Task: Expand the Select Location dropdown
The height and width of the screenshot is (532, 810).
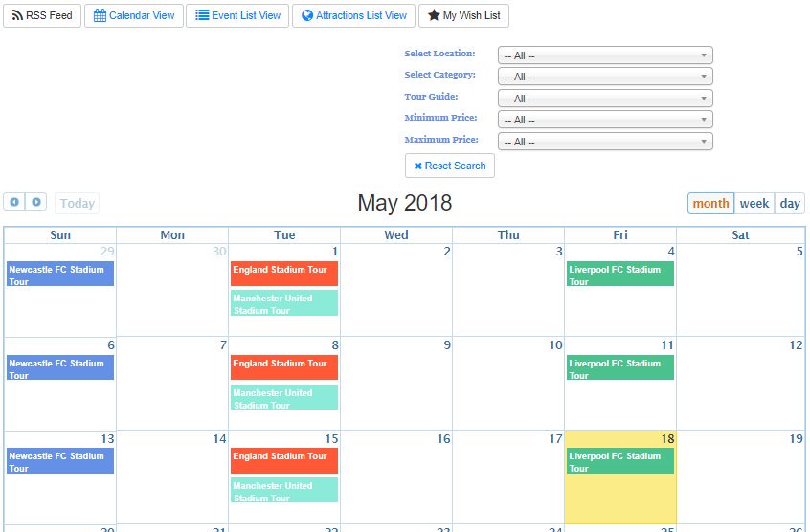Action: pyautogui.click(x=605, y=55)
